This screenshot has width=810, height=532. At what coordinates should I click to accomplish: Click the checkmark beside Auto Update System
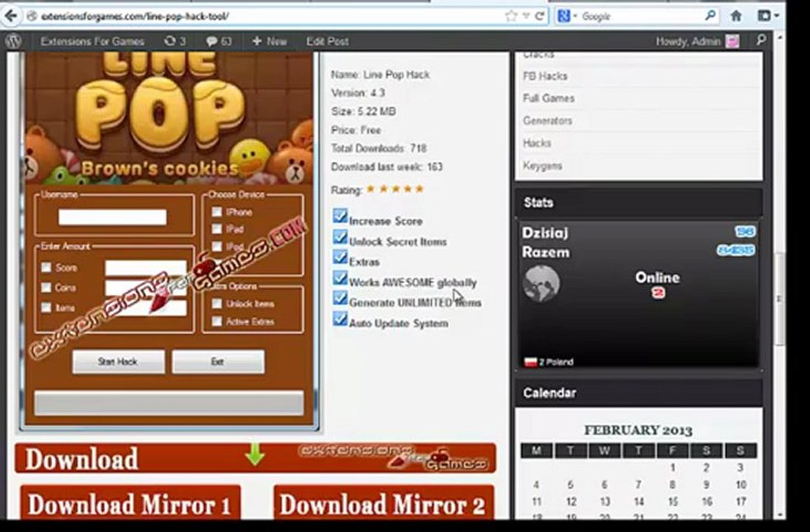coord(340,318)
